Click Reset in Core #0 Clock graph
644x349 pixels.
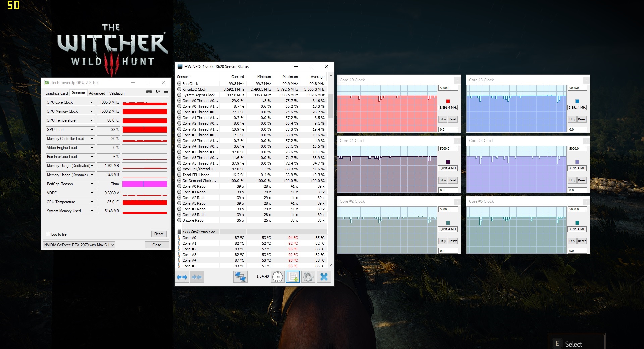coord(452,119)
